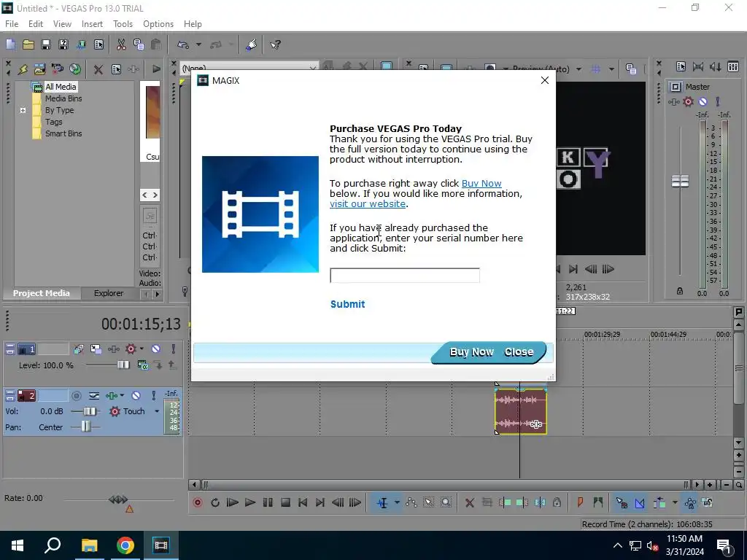Switch to the Explorer tab
747x560 pixels.
click(x=109, y=293)
